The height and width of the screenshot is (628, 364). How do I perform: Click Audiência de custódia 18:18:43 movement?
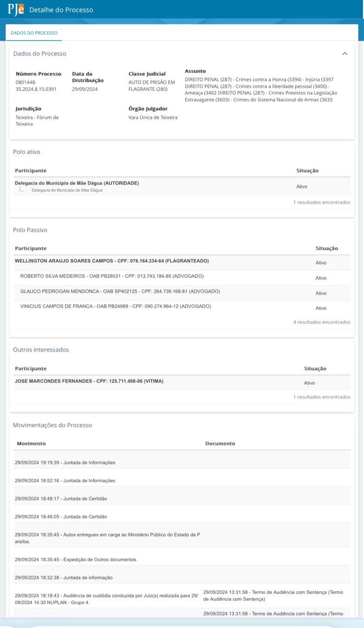106,599
